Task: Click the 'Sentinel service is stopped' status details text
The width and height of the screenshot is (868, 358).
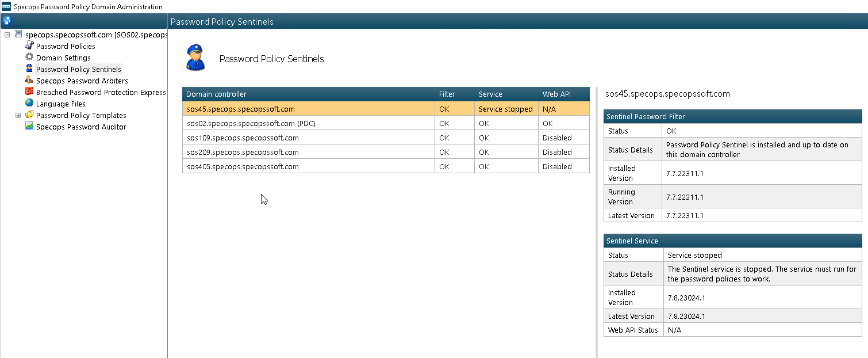Action: (762, 274)
